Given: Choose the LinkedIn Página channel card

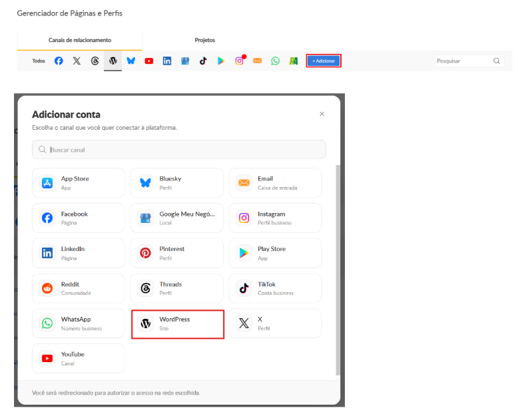Looking at the screenshot, I should coord(79,253).
